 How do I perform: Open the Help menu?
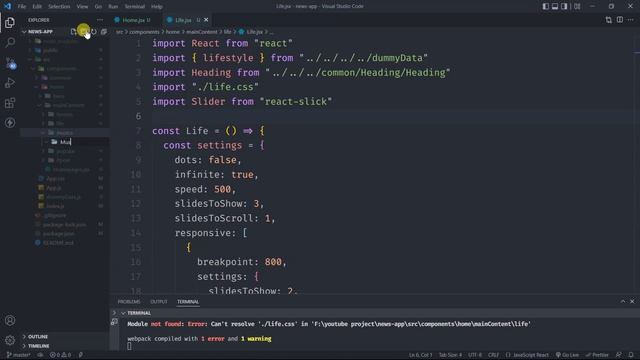(x=157, y=7)
